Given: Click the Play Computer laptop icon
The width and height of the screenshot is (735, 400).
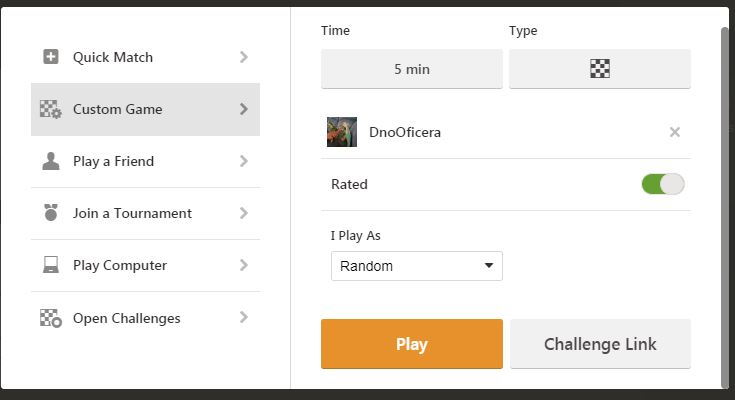Looking at the screenshot, I should coord(51,265).
